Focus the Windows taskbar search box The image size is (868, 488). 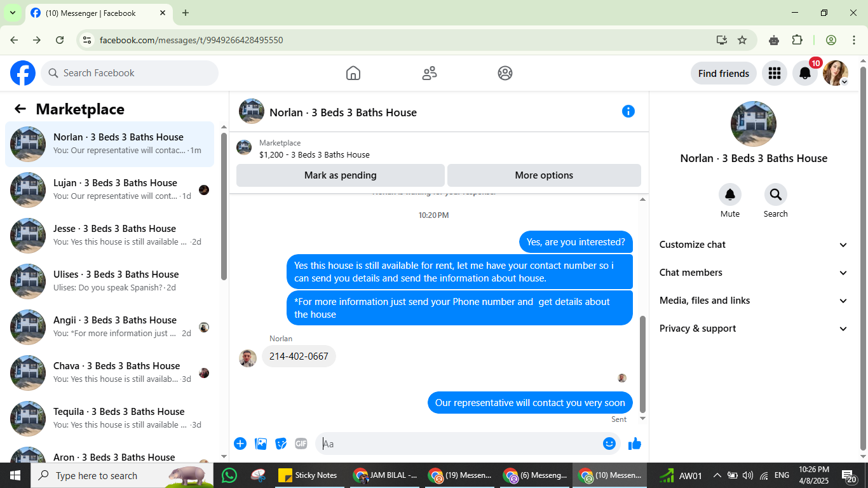(x=122, y=475)
